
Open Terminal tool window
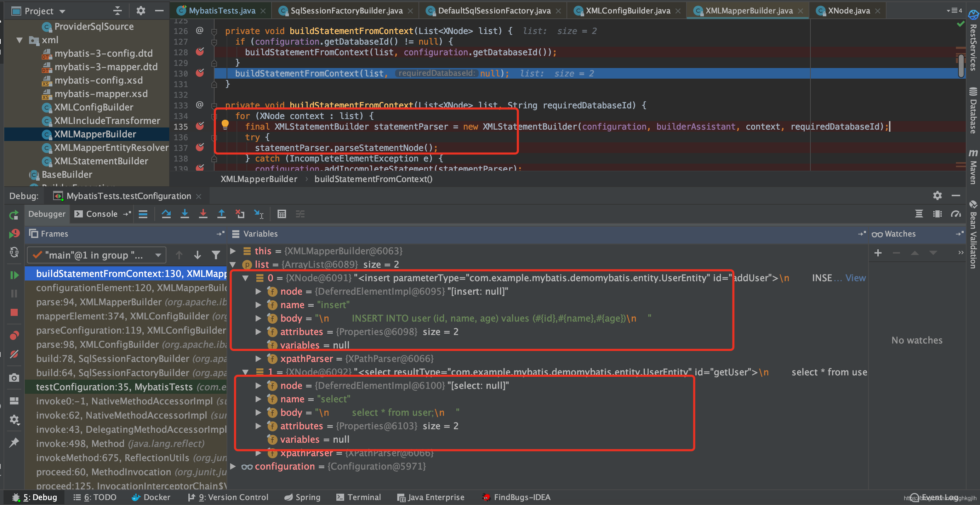(x=359, y=497)
